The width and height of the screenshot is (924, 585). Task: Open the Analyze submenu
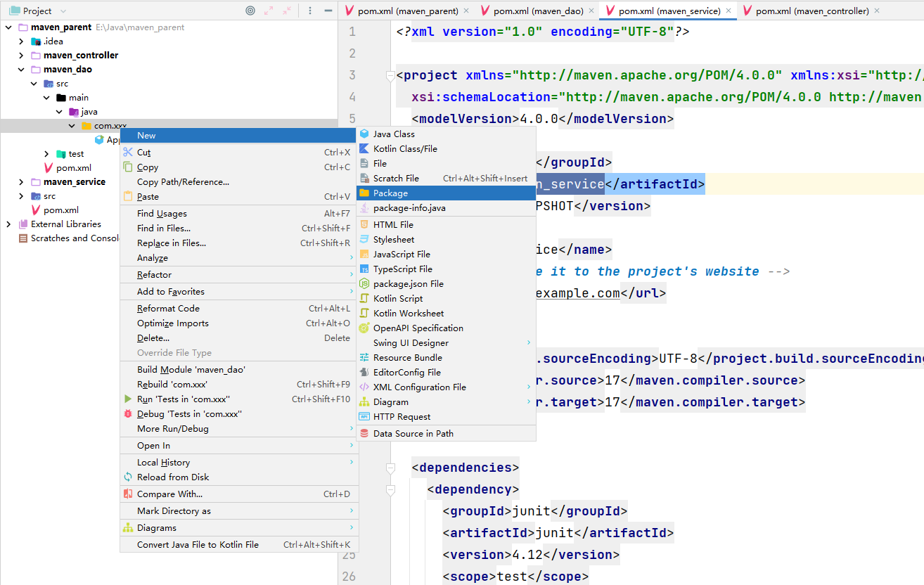[239, 258]
